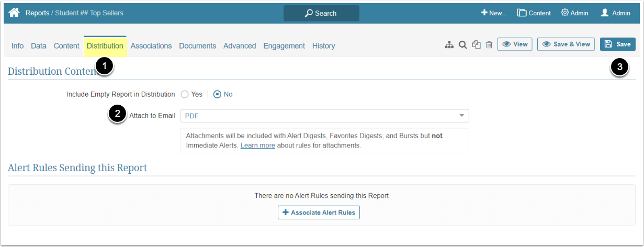Open the Admin user profile menu
The width and height of the screenshot is (644, 247).
(615, 13)
